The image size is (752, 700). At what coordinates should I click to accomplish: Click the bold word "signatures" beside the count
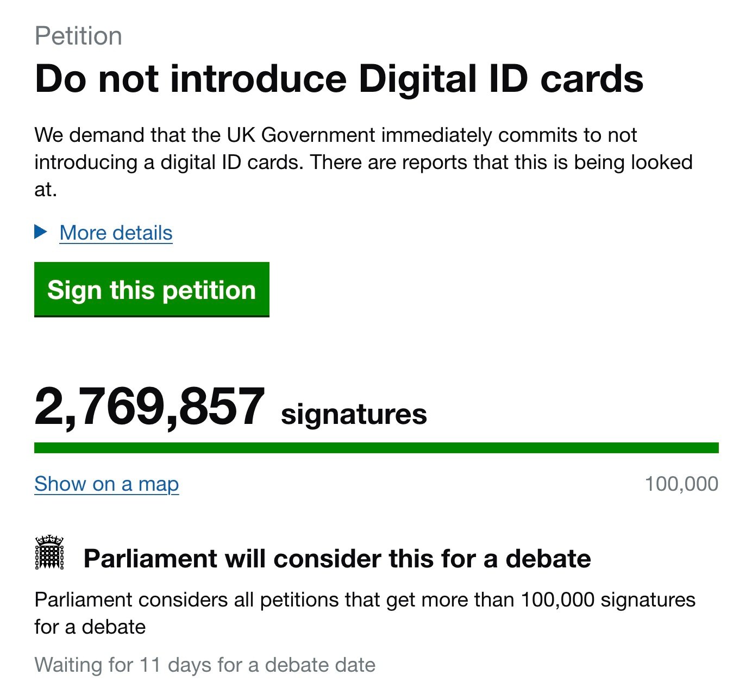(x=354, y=414)
